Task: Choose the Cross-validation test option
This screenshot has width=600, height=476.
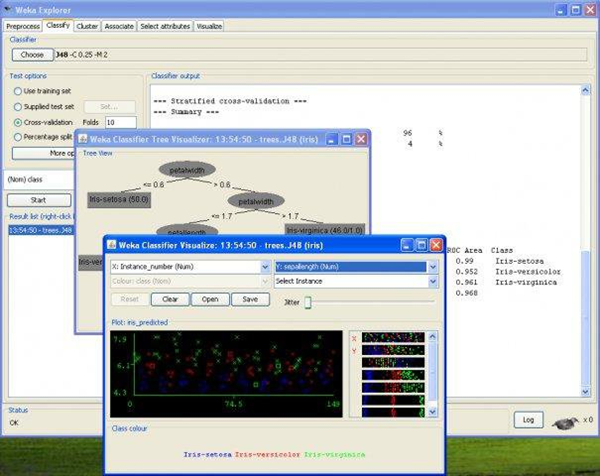Action: point(17,122)
